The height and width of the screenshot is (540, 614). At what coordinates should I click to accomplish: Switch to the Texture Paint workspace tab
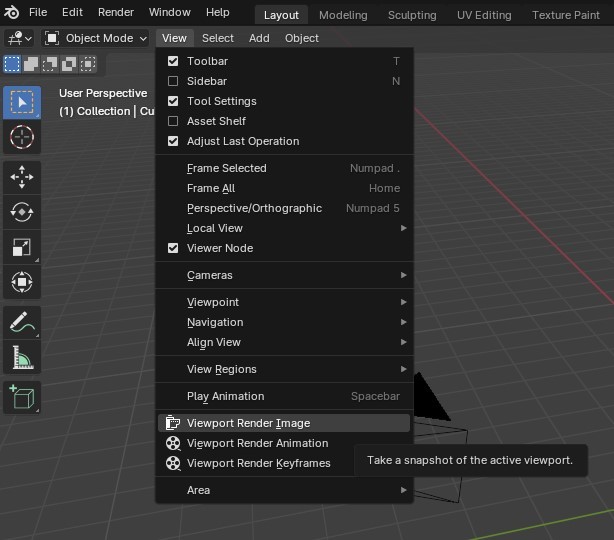566,15
